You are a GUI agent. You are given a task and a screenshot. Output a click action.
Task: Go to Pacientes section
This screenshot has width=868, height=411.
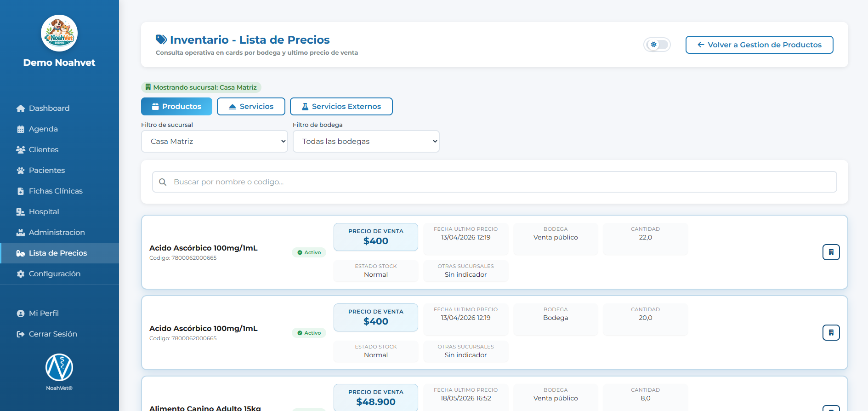[x=59, y=171]
